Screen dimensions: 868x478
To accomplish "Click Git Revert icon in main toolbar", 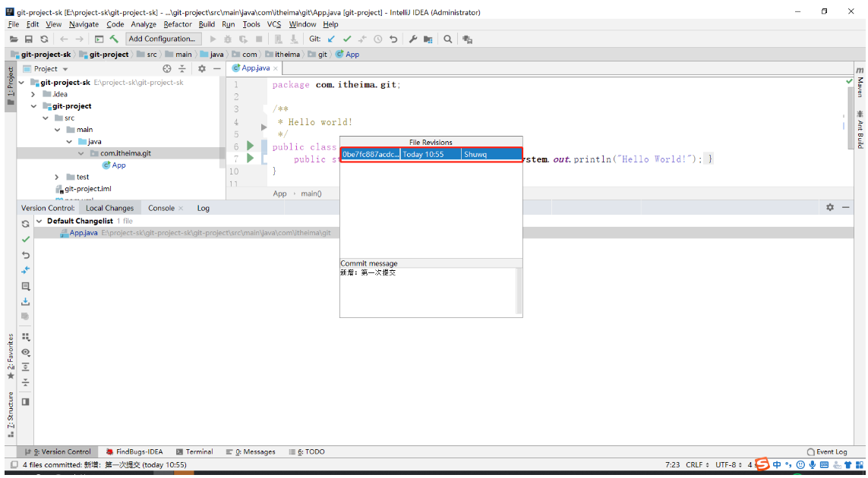I will [x=393, y=39].
